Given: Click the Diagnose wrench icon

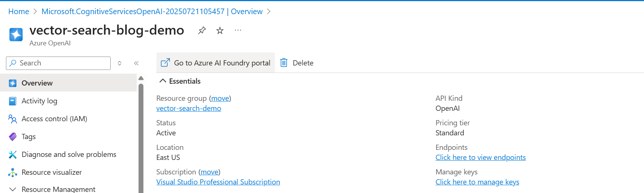Looking at the screenshot, I should coord(13,154).
